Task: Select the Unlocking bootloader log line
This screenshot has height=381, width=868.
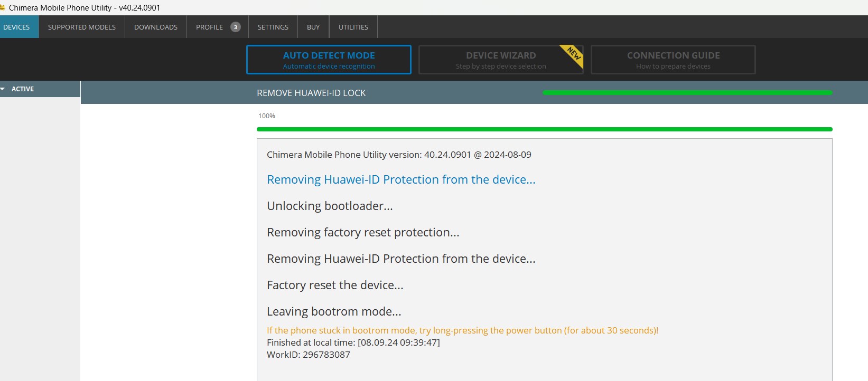Action: point(330,206)
